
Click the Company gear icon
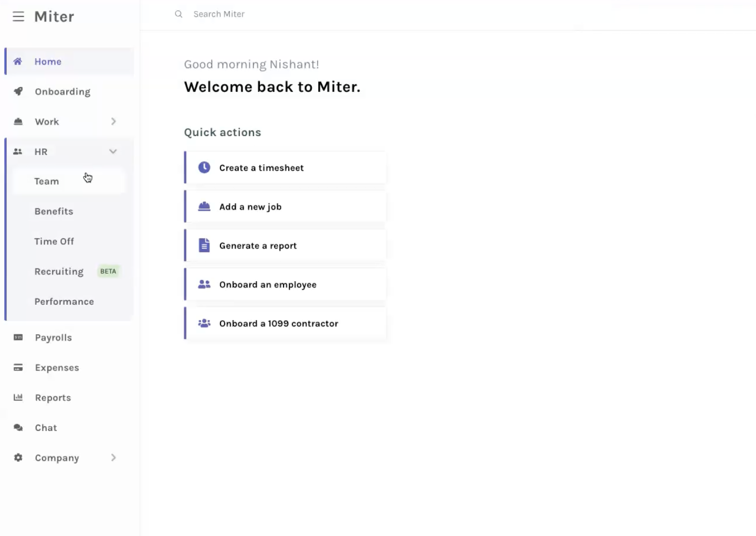pos(18,457)
